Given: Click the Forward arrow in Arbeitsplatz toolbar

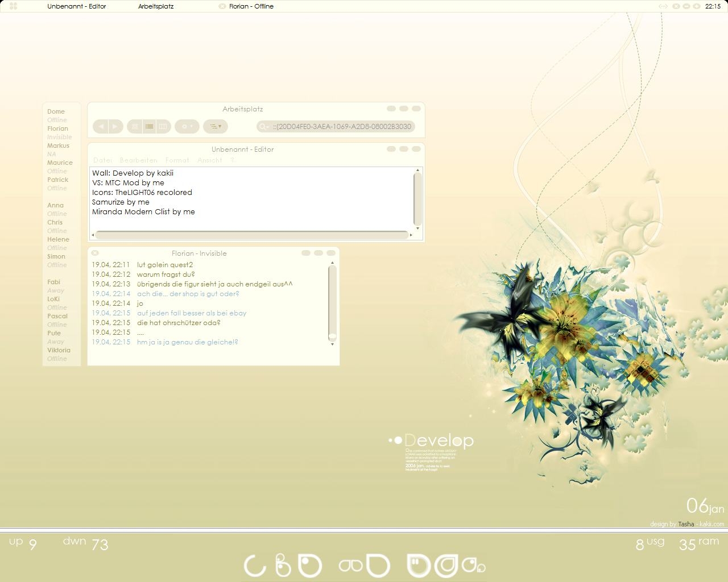Looking at the screenshot, I should [115, 126].
